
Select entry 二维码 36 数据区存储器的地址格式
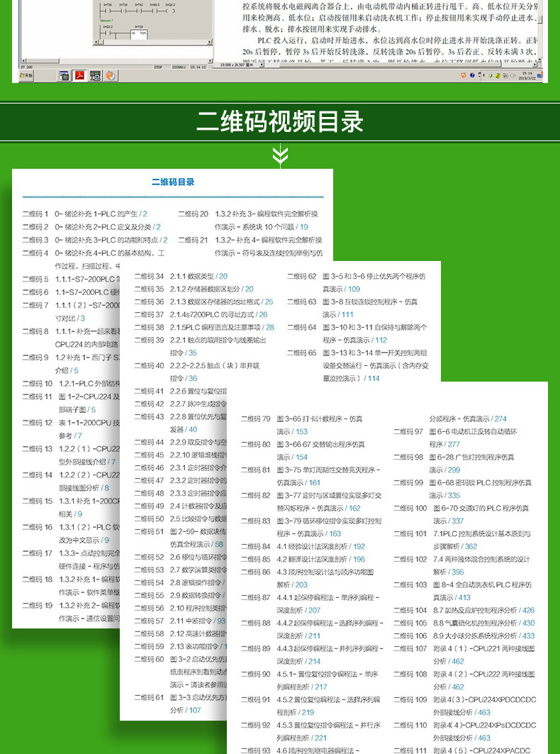point(204,302)
